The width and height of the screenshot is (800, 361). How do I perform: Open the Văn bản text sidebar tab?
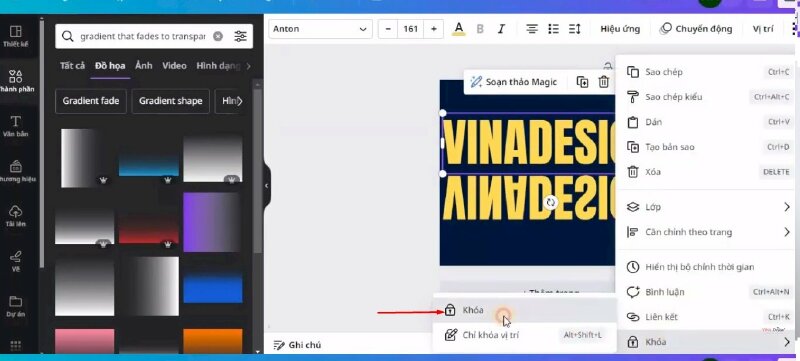point(16,126)
